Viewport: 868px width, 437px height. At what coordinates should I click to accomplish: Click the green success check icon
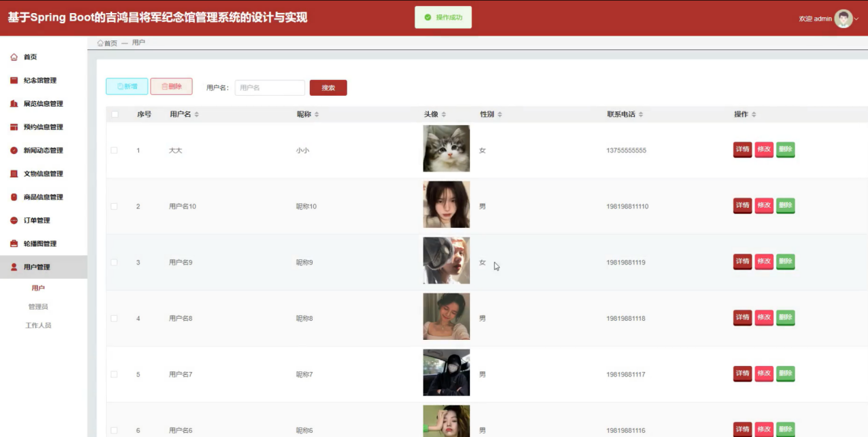[428, 17]
